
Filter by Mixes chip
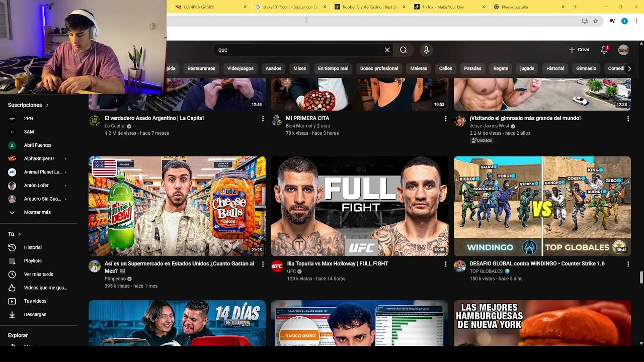(300, 68)
